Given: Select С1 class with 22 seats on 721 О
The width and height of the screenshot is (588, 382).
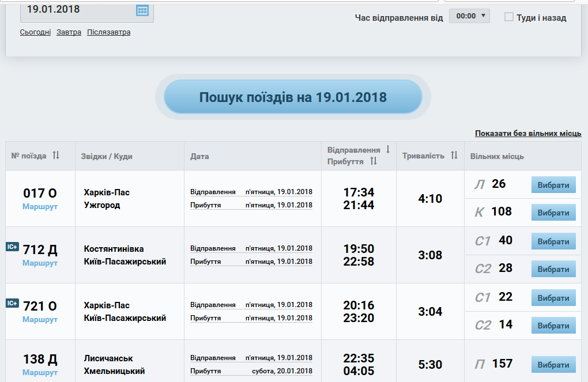Looking at the screenshot, I should pos(553,298).
